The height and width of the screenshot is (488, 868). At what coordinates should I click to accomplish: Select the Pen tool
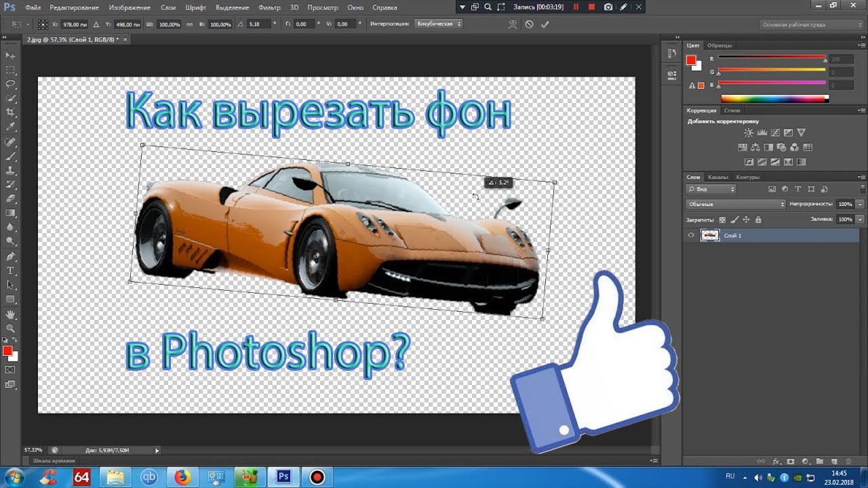pyautogui.click(x=10, y=257)
